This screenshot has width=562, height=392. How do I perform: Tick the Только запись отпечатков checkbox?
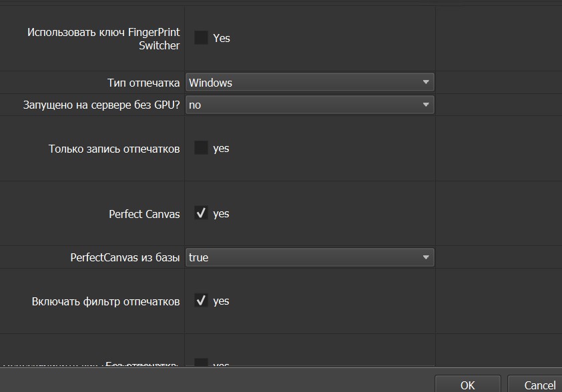[201, 148]
